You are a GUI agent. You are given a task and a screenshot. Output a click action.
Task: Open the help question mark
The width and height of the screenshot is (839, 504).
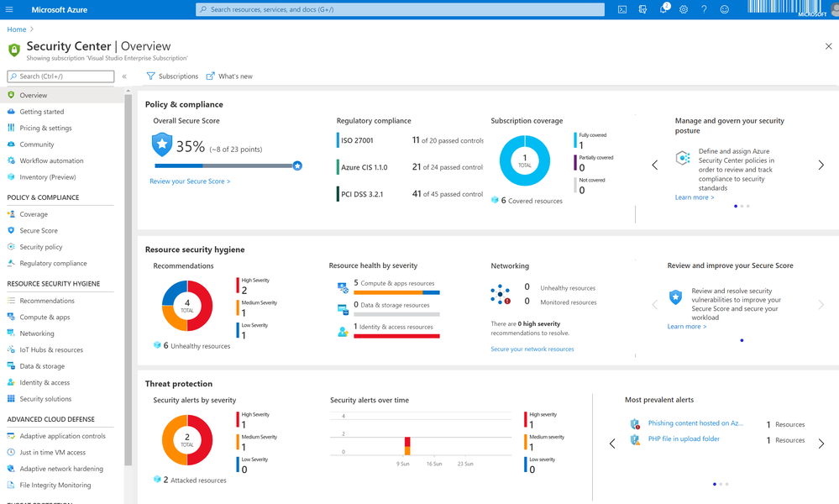(x=704, y=9)
